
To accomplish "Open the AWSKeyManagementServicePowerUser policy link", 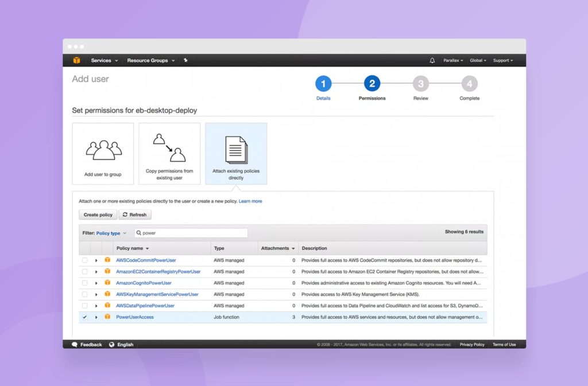I will point(157,294).
